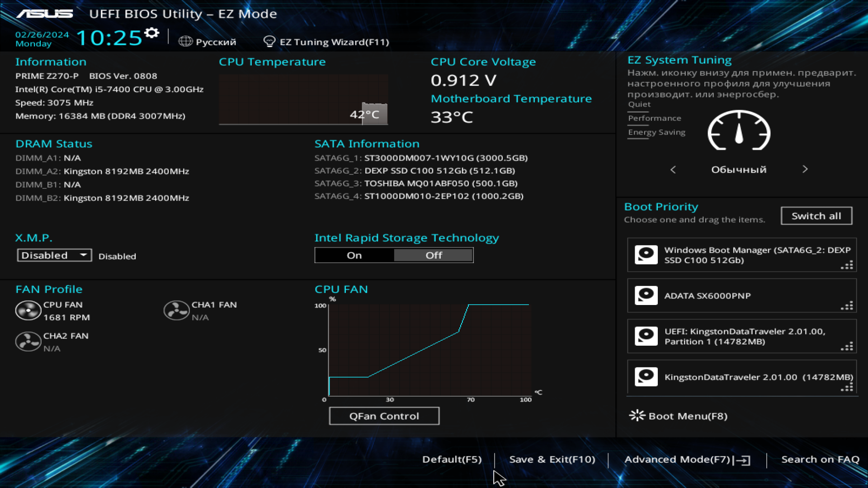Click the EZ Tuning Wizard lightbulb icon
The width and height of the screenshot is (868, 488).
269,42
